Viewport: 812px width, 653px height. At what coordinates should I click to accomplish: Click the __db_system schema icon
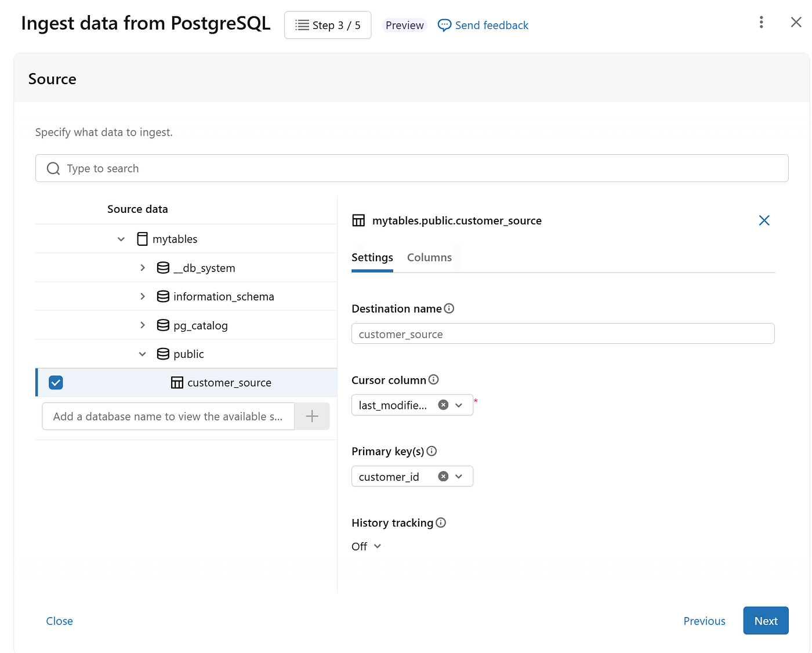click(163, 268)
